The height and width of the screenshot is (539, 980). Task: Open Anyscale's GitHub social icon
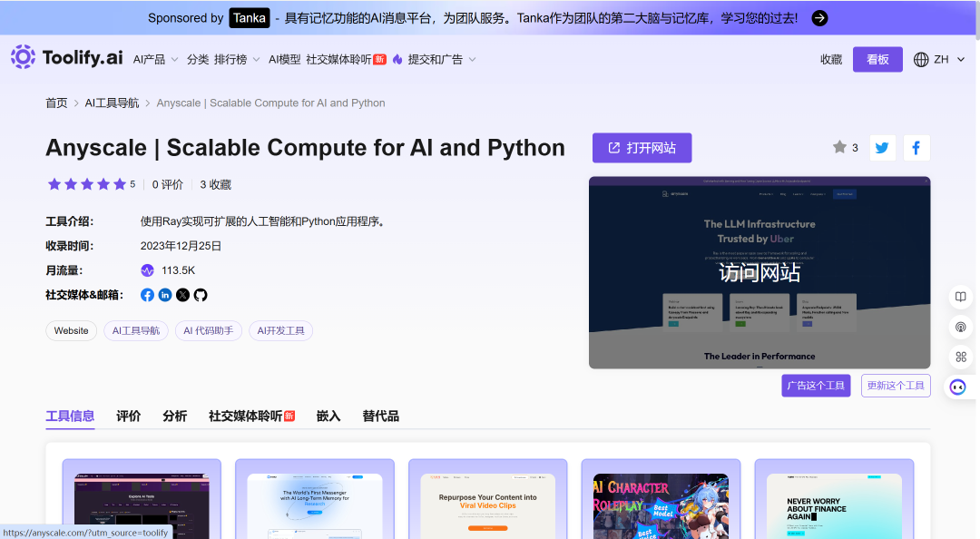tap(200, 295)
